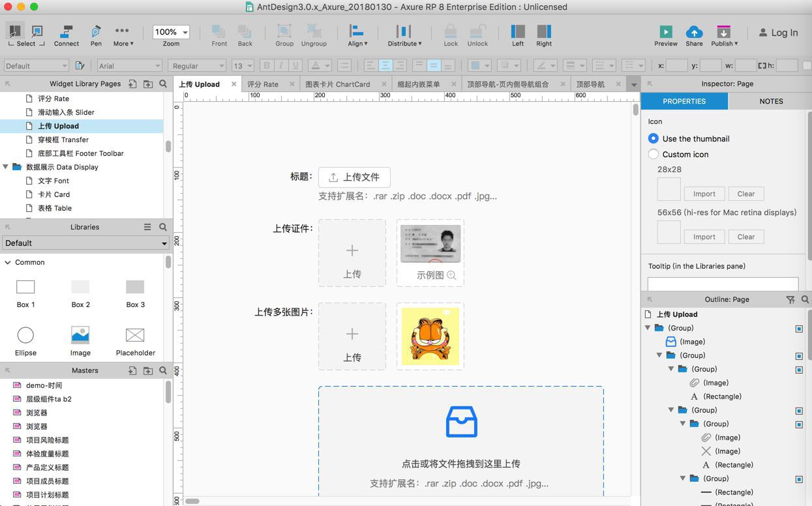Click the 上传文件 button on canvas
This screenshot has height=506, width=812.
pyautogui.click(x=354, y=177)
